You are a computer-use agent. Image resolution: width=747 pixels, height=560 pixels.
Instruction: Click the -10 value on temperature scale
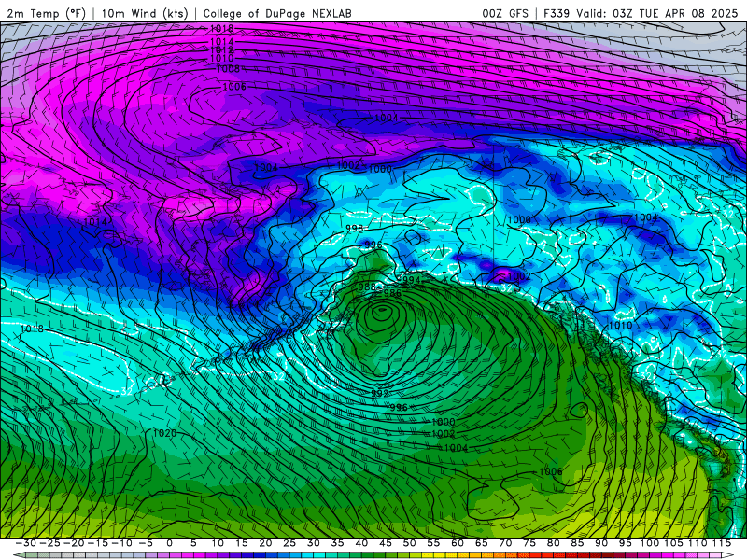tap(122, 543)
